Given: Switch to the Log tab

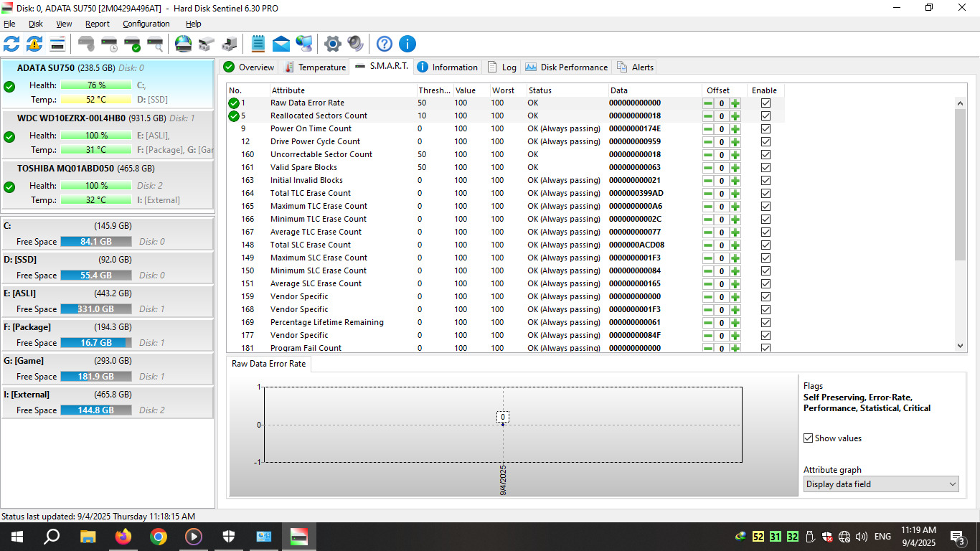Looking at the screenshot, I should click(x=501, y=67).
